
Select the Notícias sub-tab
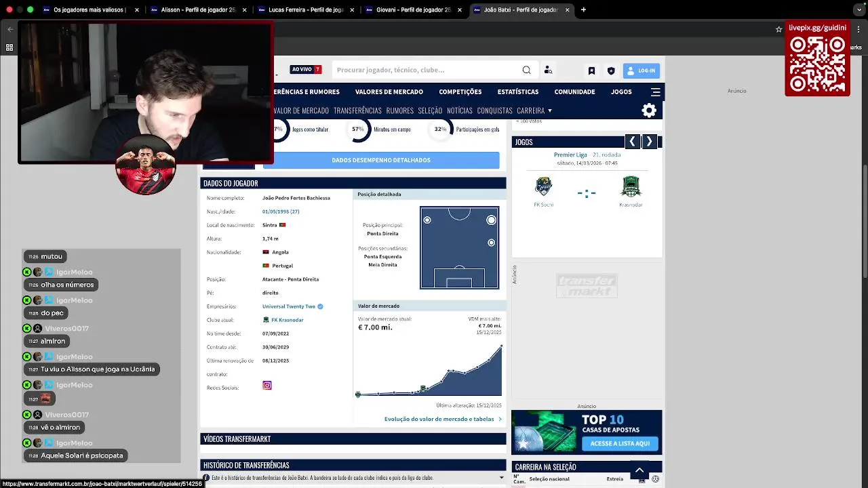[460, 110]
